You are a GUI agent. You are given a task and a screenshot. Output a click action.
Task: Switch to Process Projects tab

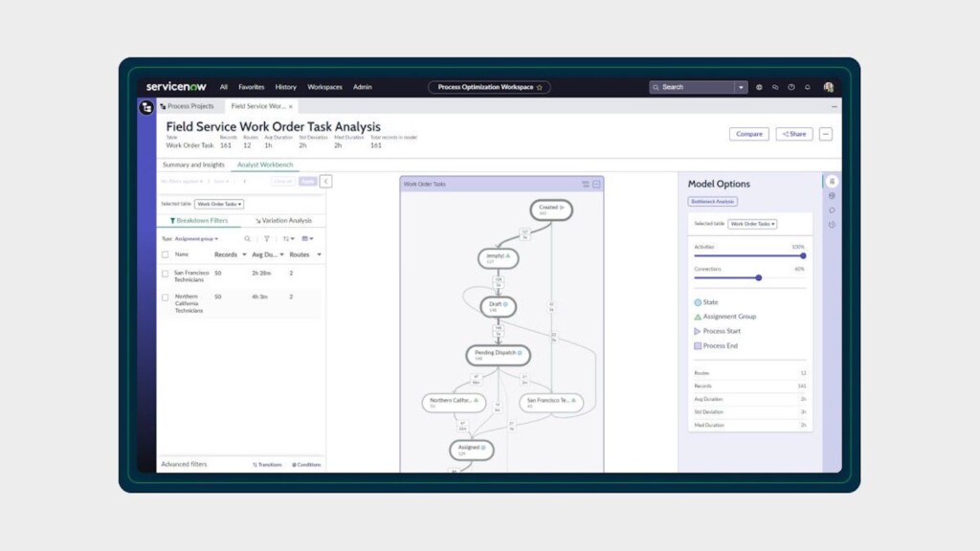coord(187,106)
